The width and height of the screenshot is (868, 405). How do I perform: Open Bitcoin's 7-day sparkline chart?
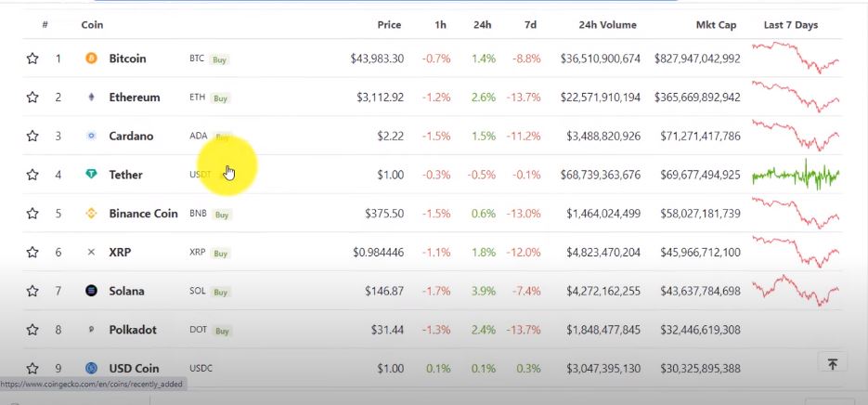(796, 58)
